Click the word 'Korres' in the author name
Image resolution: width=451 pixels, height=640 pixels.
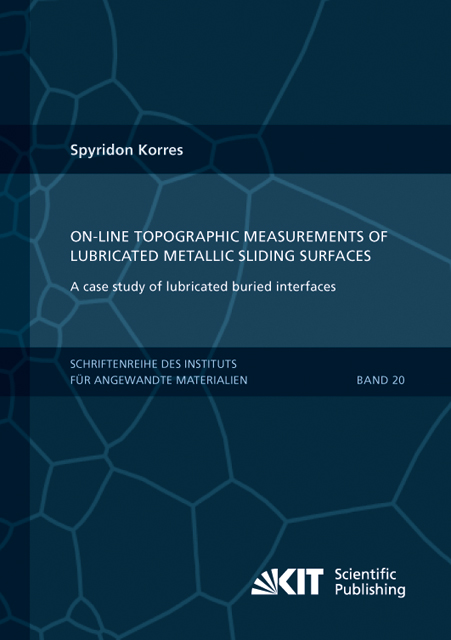click(160, 150)
